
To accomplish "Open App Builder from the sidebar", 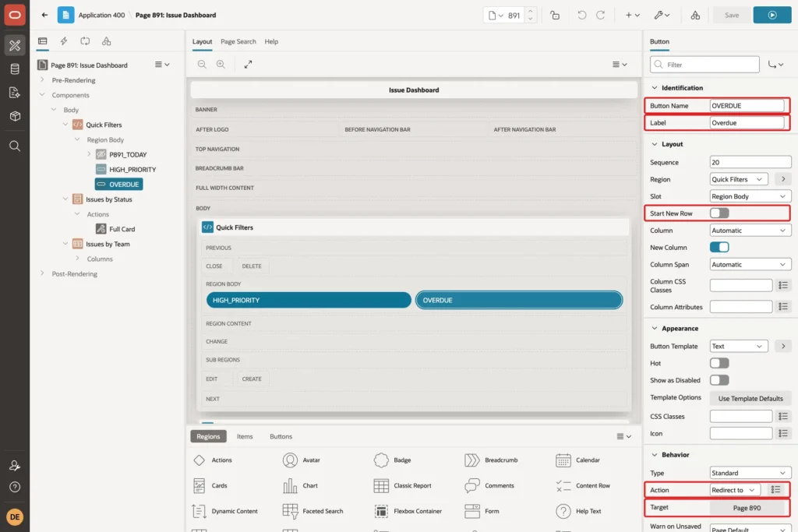I will point(15,45).
